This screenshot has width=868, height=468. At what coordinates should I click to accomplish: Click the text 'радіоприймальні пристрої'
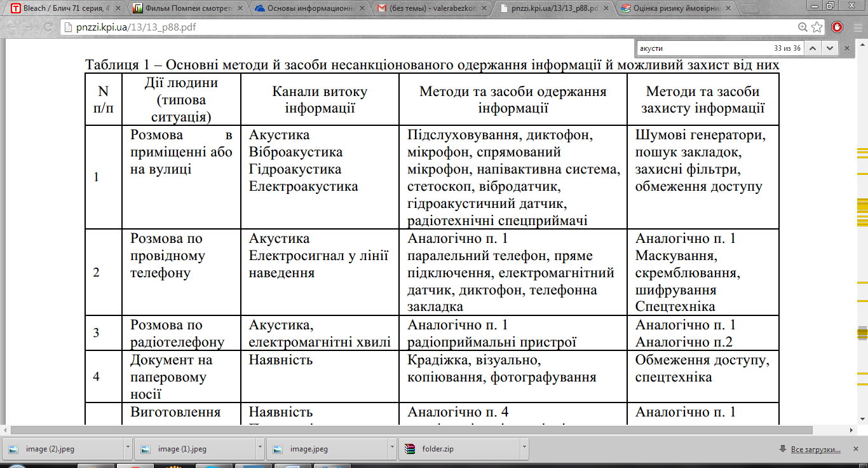491,342
